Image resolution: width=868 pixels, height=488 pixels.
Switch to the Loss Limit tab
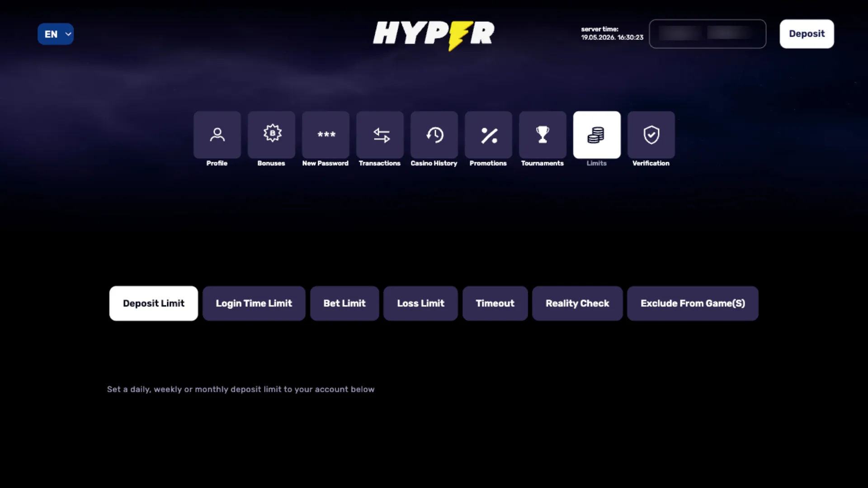tap(421, 303)
